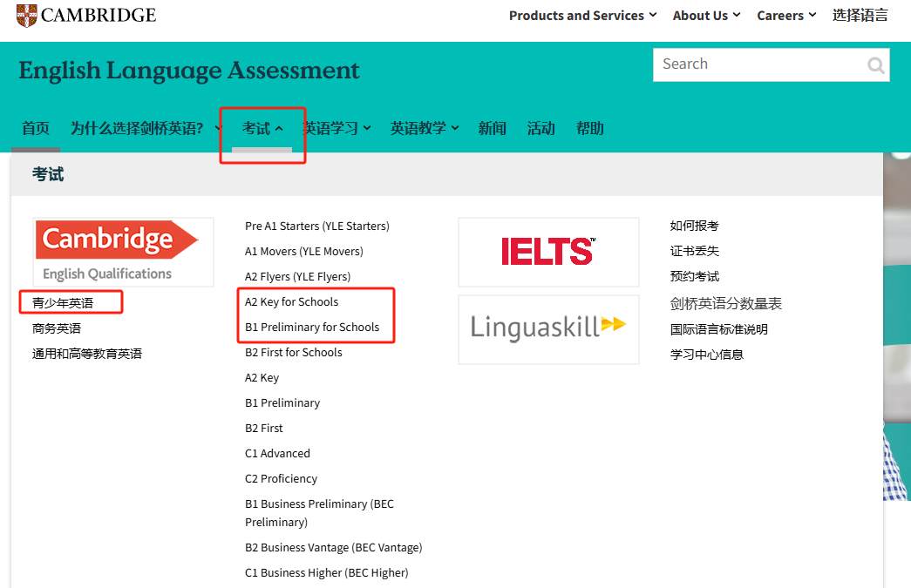Click the Cambridge shield logo

click(27, 15)
